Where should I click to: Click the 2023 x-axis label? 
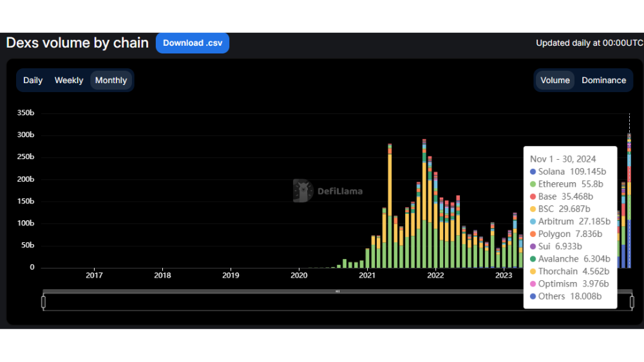tap(504, 275)
